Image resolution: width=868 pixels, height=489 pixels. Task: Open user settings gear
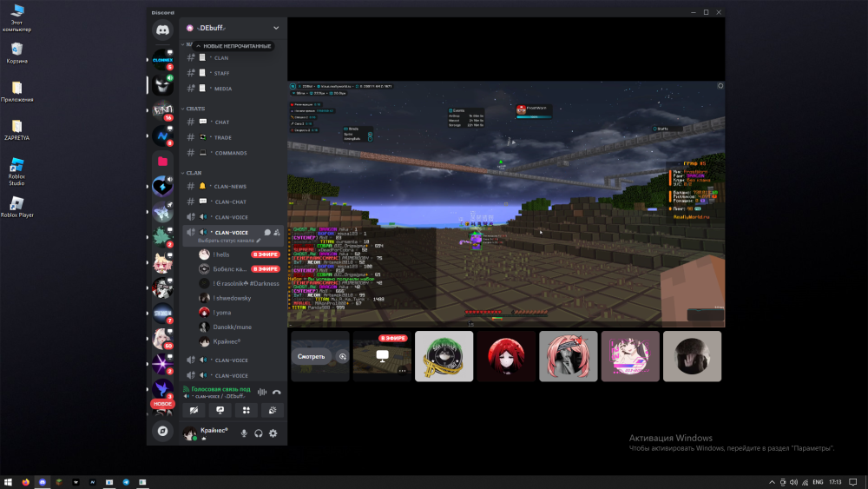(x=273, y=433)
